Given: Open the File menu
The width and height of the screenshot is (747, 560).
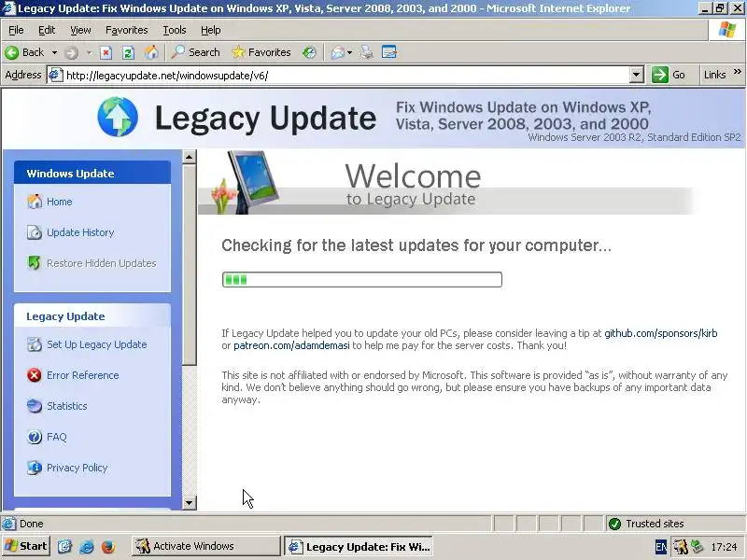Looking at the screenshot, I should (16, 30).
